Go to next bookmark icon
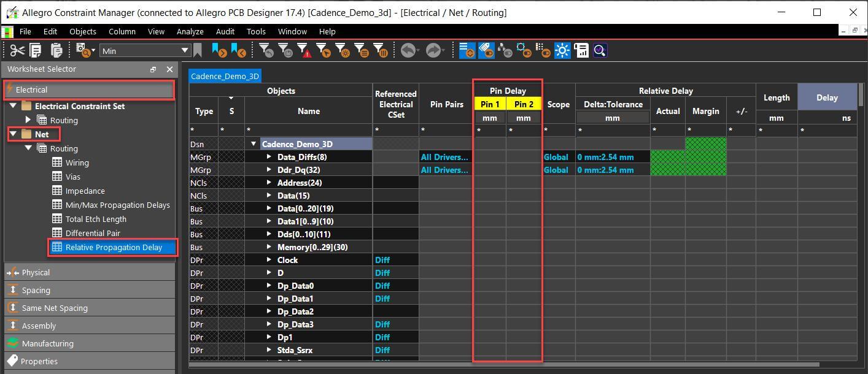868x374 pixels. [x=219, y=50]
